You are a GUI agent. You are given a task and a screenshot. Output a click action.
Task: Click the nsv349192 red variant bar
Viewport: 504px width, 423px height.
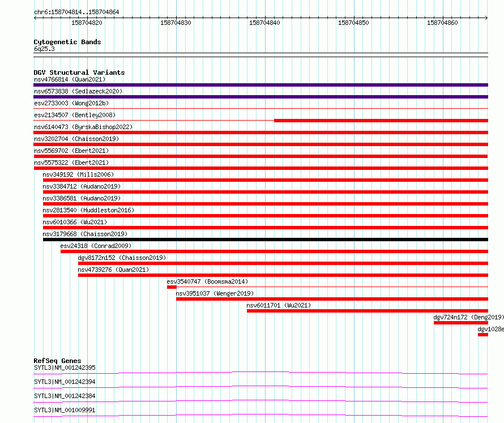click(266, 180)
